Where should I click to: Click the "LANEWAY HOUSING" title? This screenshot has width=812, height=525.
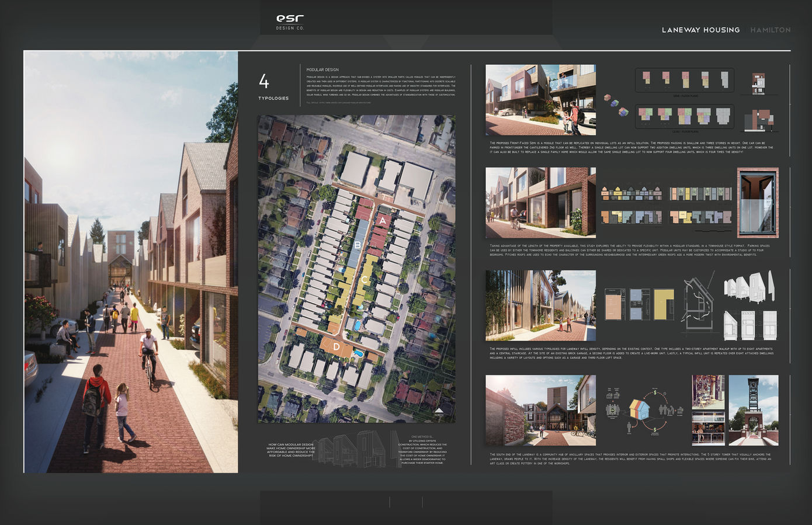point(700,30)
